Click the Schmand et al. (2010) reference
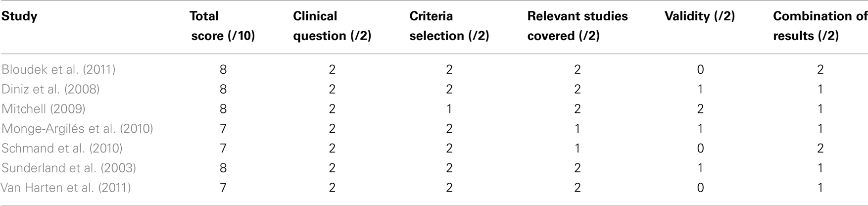This screenshot has height=206, width=868. 62,149
